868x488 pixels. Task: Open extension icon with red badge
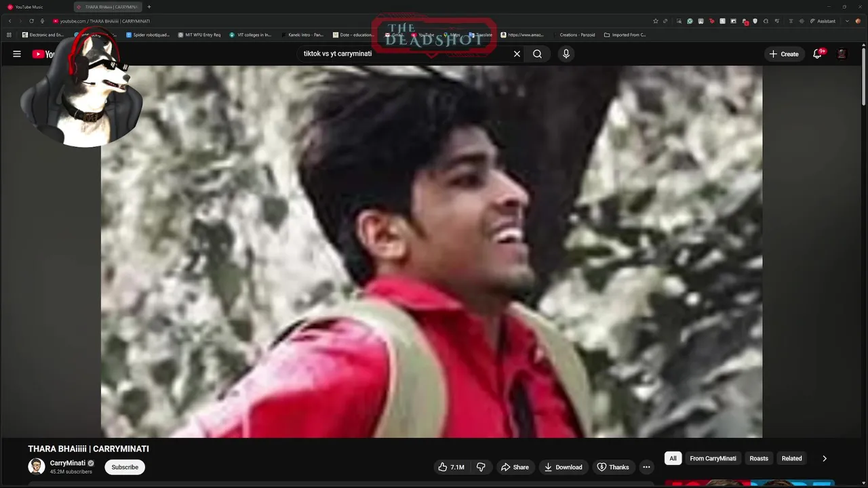tap(745, 21)
